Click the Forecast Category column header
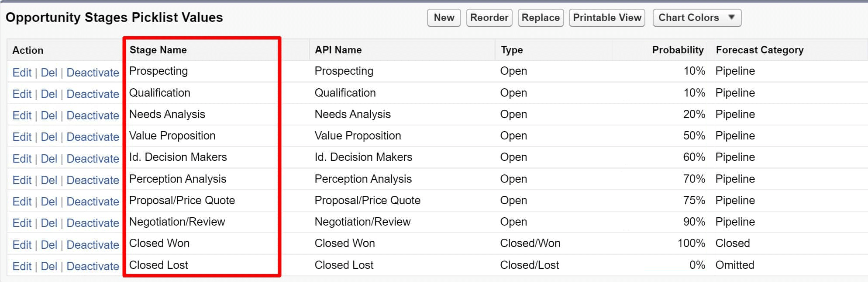The width and height of the screenshot is (868, 282). pos(760,50)
